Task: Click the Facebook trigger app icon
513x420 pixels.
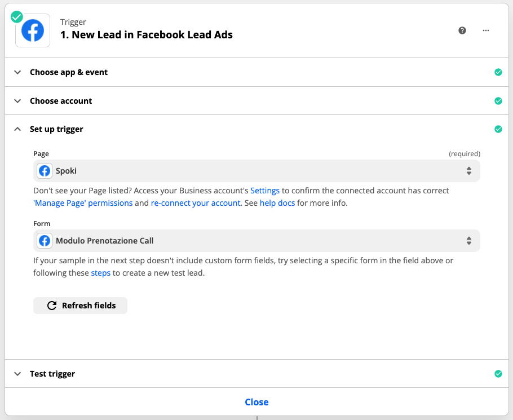Action: 33,30
